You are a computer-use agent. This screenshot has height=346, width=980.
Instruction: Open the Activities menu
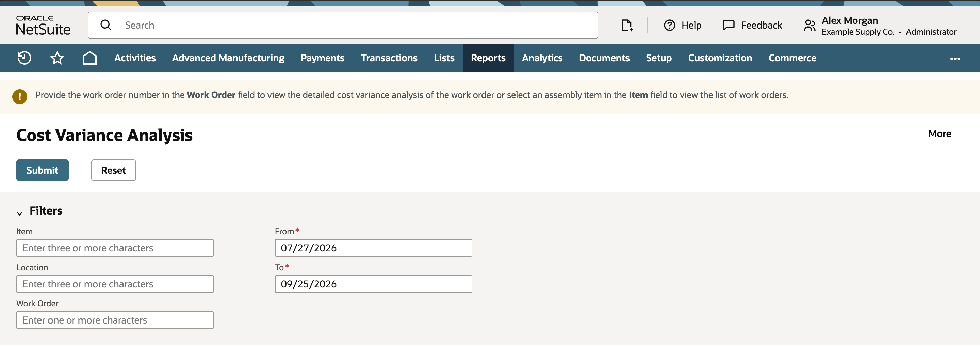click(x=135, y=58)
